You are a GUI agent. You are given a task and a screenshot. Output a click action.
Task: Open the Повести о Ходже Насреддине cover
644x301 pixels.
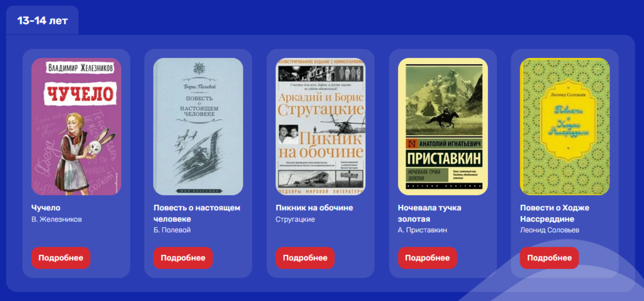pyautogui.click(x=565, y=126)
